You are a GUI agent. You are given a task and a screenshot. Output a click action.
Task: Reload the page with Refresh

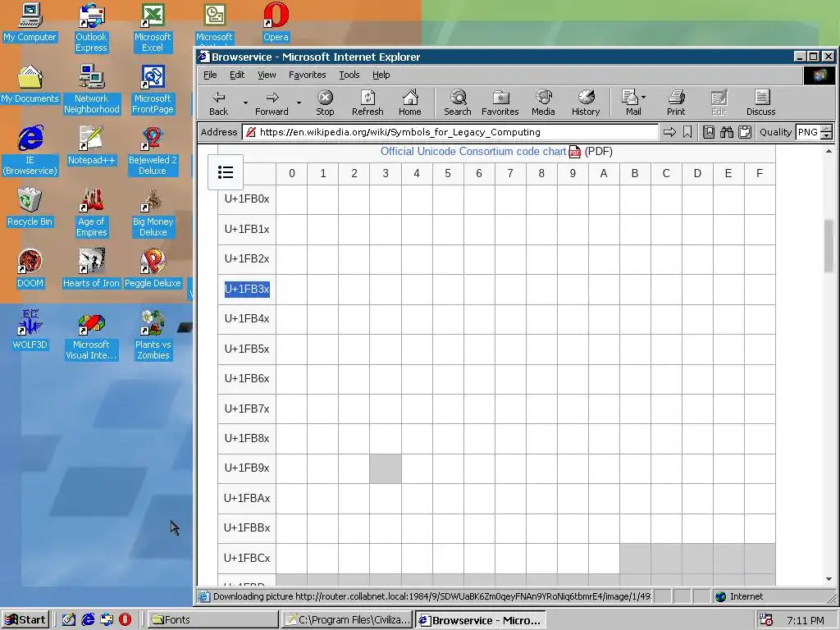(367, 103)
